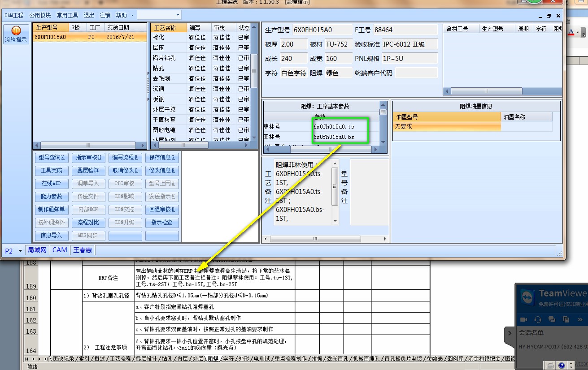Click 退出 menu item

click(89, 15)
